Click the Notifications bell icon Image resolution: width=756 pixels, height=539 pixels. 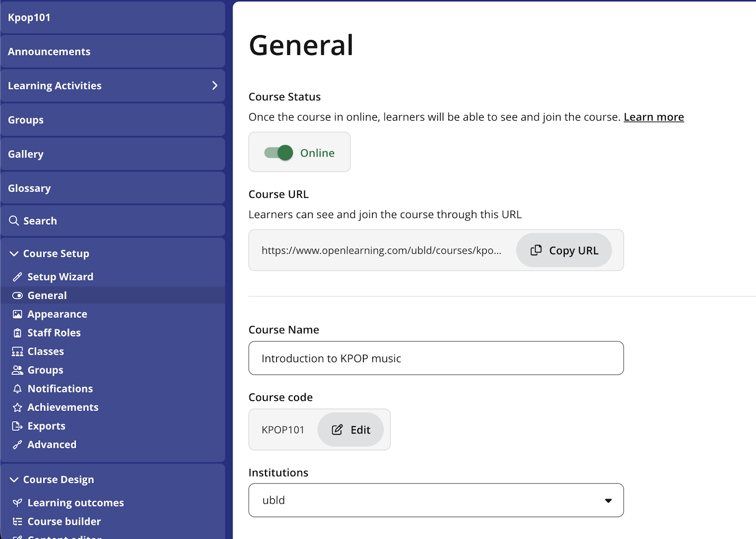17,389
